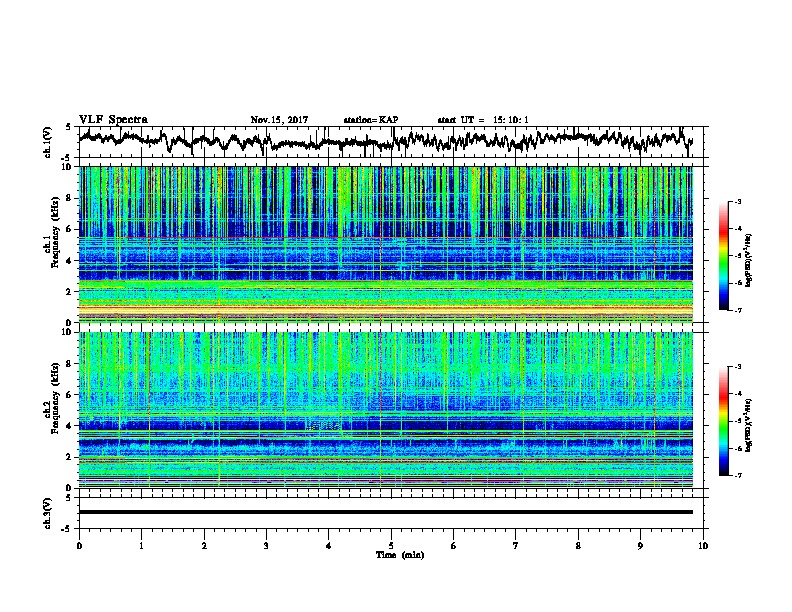Screen dimensions: 792x612
Task: Click the "-5" tick on ch.3(V) axis
Action: (67, 529)
